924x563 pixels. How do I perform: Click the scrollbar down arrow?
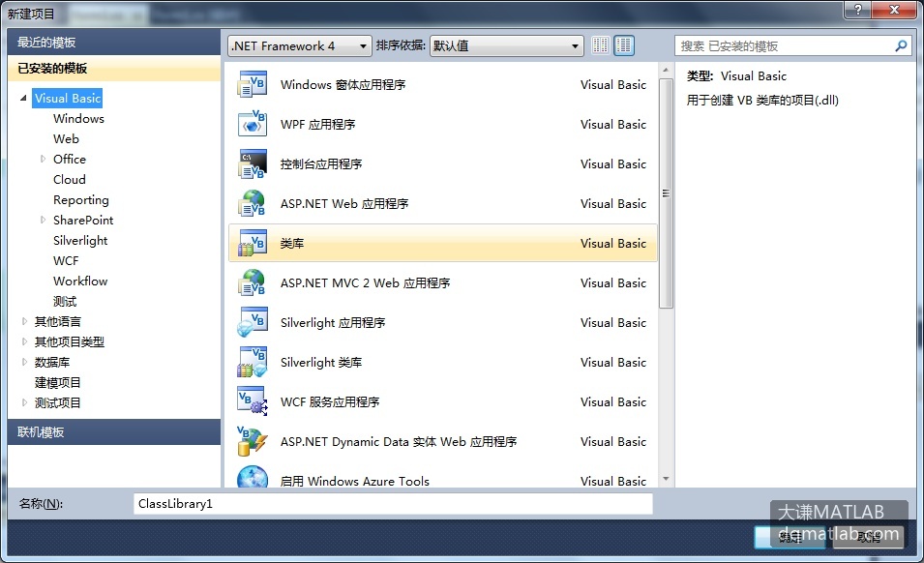(x=666, y=479)
